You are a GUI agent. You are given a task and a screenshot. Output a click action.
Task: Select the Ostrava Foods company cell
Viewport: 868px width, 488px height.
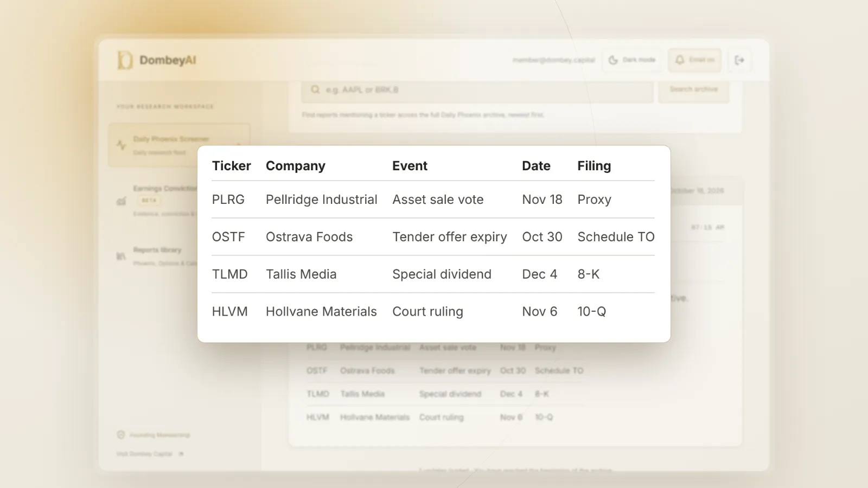[309, 237]
